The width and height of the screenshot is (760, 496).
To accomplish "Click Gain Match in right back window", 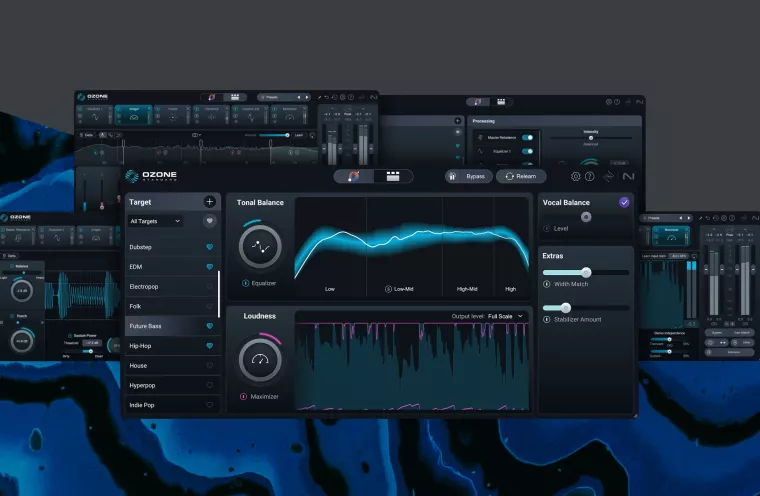I will (x=742, y=333).
